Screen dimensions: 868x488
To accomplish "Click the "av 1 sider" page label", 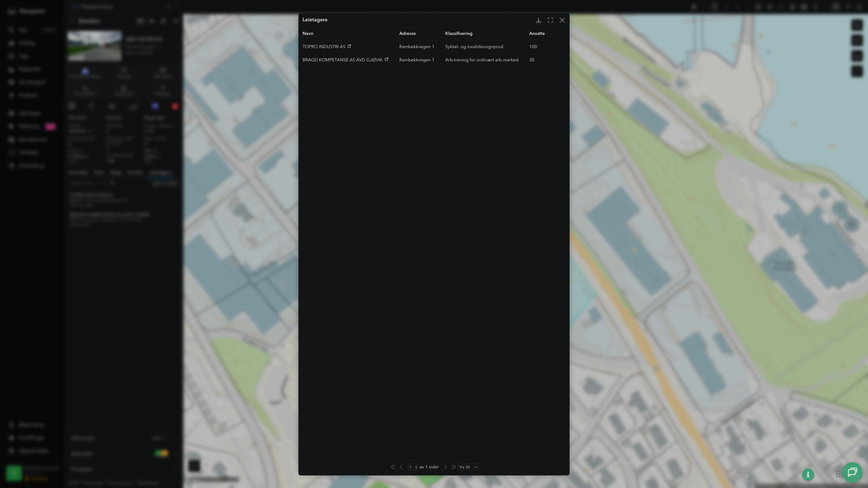I will (429, 467).
